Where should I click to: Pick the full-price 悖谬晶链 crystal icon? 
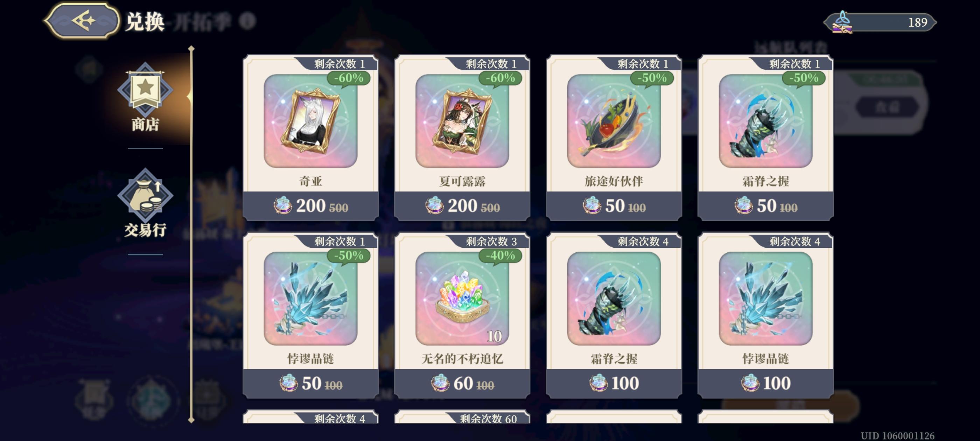click(x=765, y=299)
